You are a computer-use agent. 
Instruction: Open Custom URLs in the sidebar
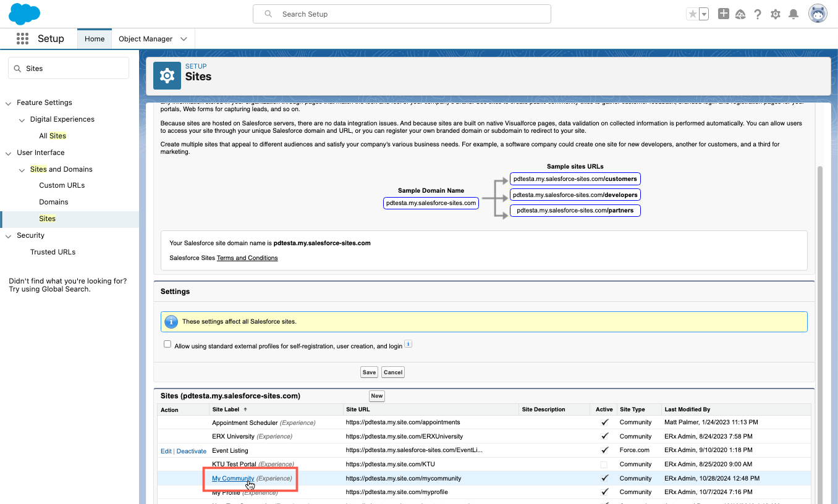tap(62, 185)
